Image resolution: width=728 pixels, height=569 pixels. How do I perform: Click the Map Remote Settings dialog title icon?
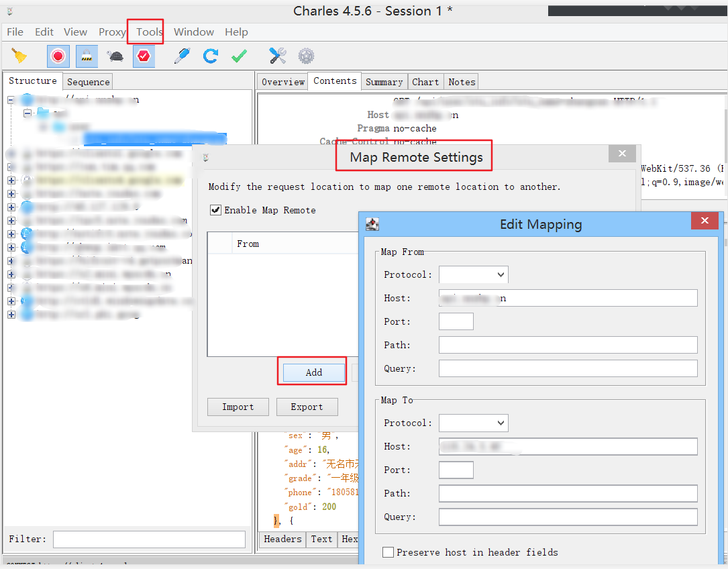point(206,158)
